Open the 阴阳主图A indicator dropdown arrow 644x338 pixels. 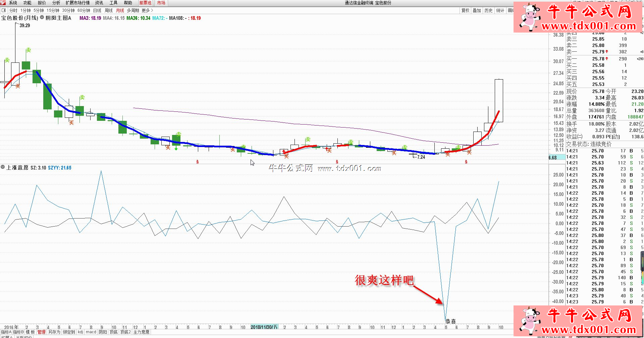click(x=42, y=17)
